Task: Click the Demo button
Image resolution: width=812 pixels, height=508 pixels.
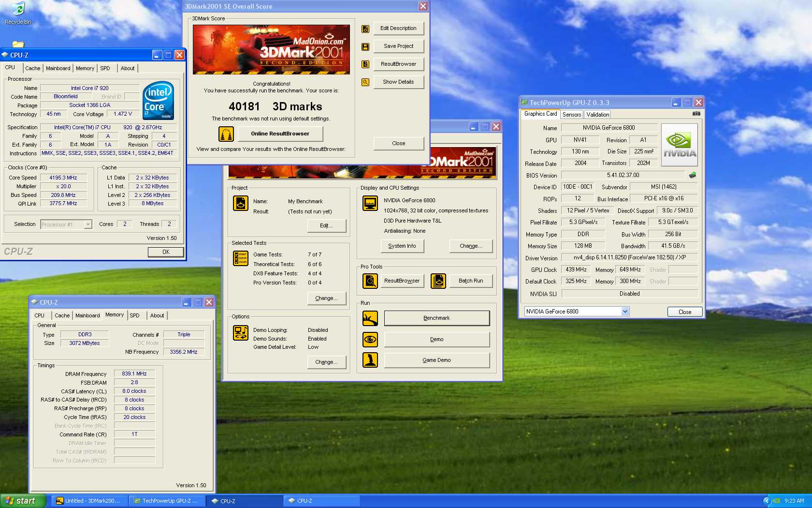Action: [436, 340]
